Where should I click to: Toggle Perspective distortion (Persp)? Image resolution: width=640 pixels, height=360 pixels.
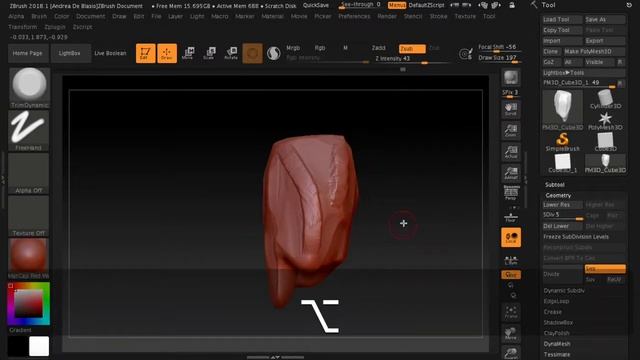511,193
